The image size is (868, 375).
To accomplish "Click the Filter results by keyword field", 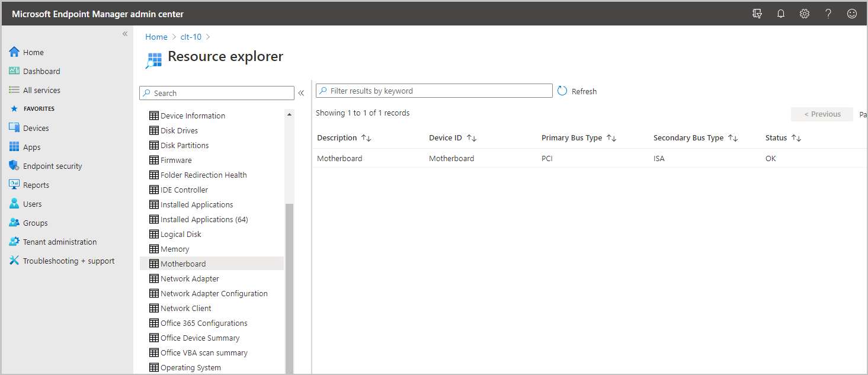I will pos(438,91).
